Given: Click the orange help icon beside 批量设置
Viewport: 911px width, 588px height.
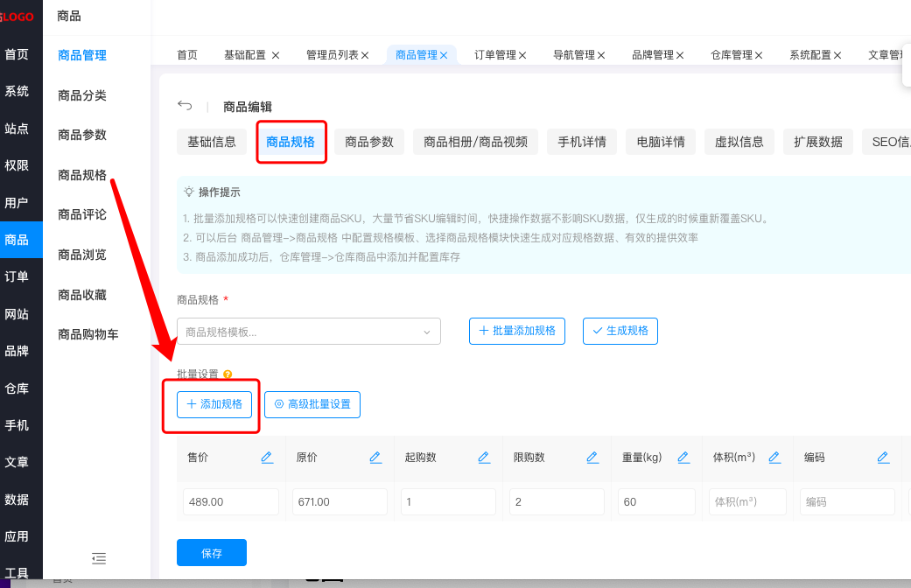Looking at the screenshot, I should click(x=228, y=374).
